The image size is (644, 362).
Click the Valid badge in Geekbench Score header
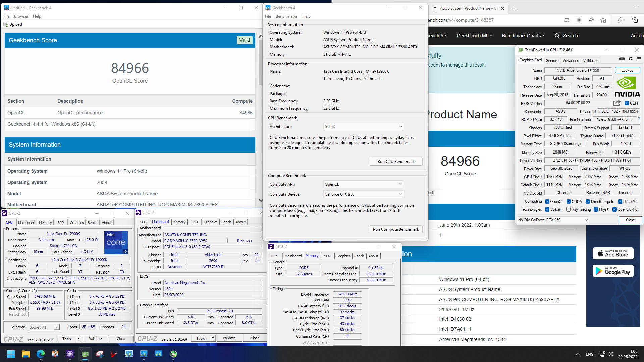click(245, 40)
